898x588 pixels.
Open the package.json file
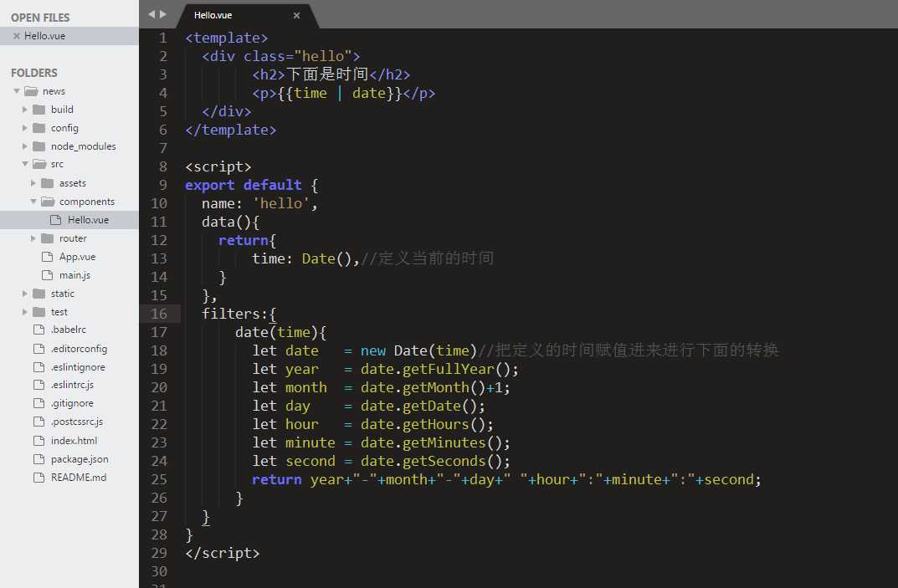tap(80, 459)
